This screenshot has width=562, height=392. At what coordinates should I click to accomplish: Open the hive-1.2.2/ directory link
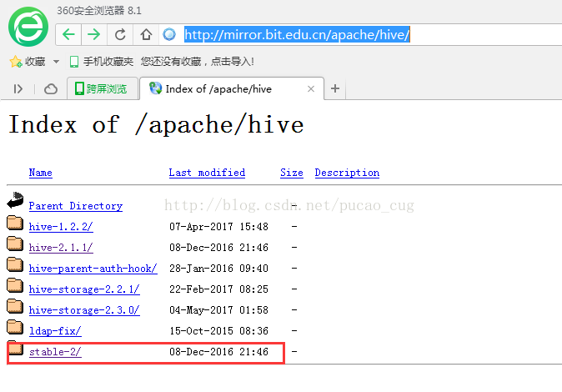point(61,227)
